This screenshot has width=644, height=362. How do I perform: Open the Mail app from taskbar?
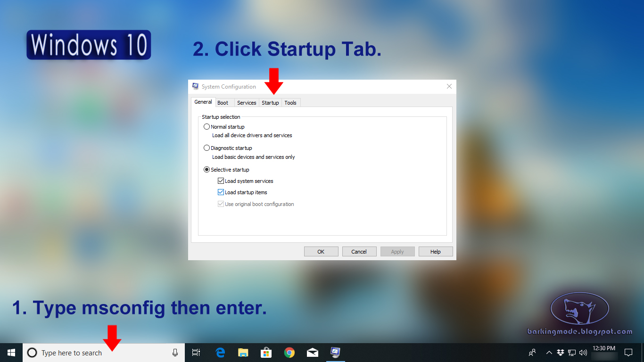pyautogui.click(x=312, y=352)
